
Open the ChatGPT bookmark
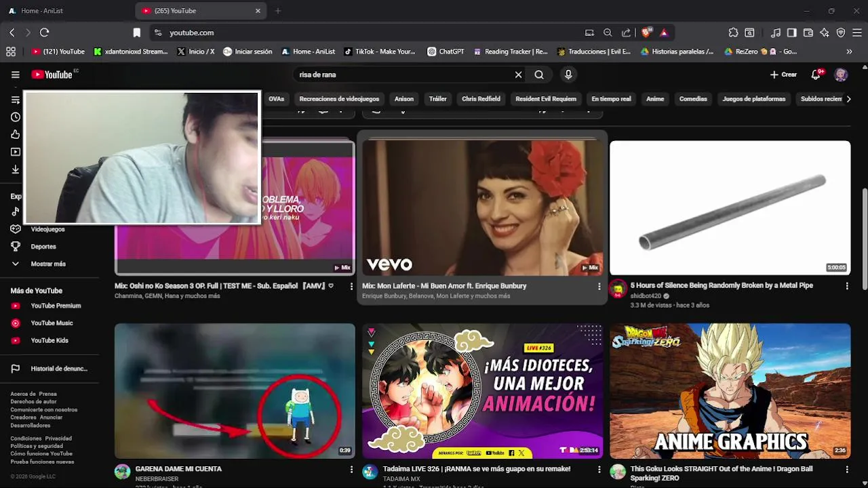pos(446,52)
